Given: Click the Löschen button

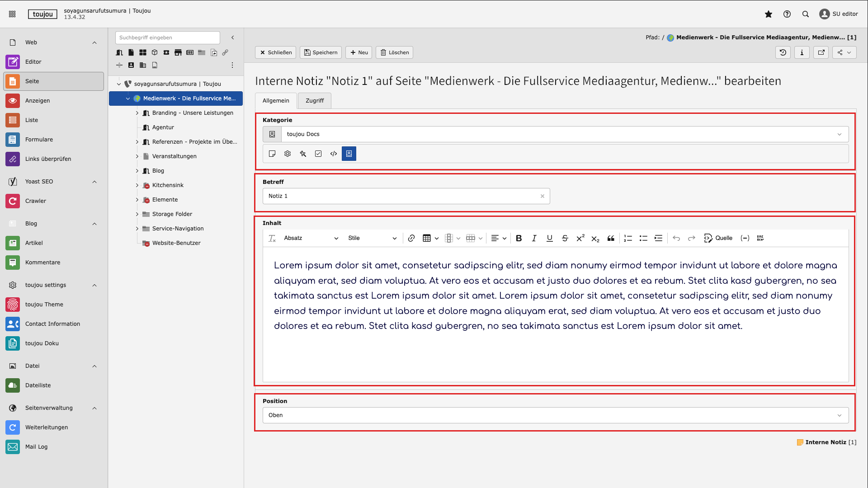Looking at the screenshot, I should point(394,52).
